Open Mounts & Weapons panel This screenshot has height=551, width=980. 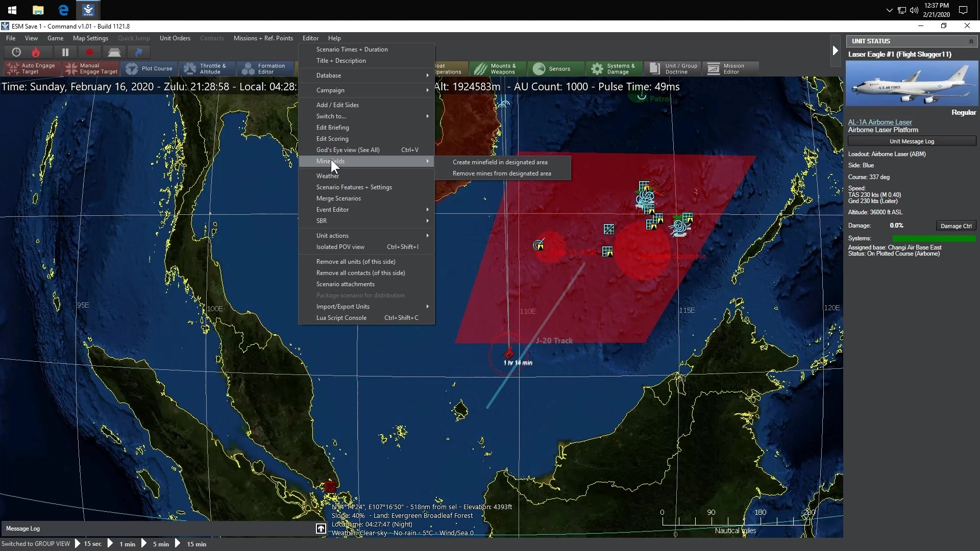pos(497,68)
